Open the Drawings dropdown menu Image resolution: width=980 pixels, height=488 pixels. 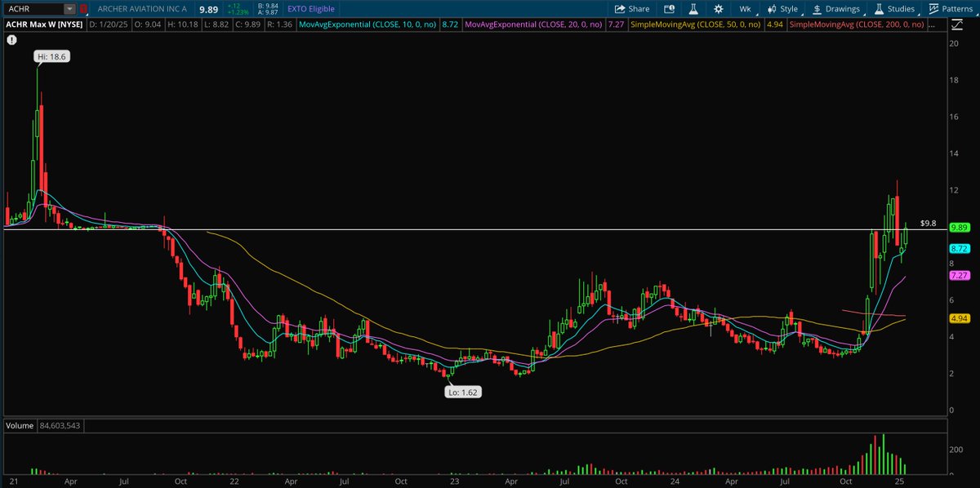836,9
